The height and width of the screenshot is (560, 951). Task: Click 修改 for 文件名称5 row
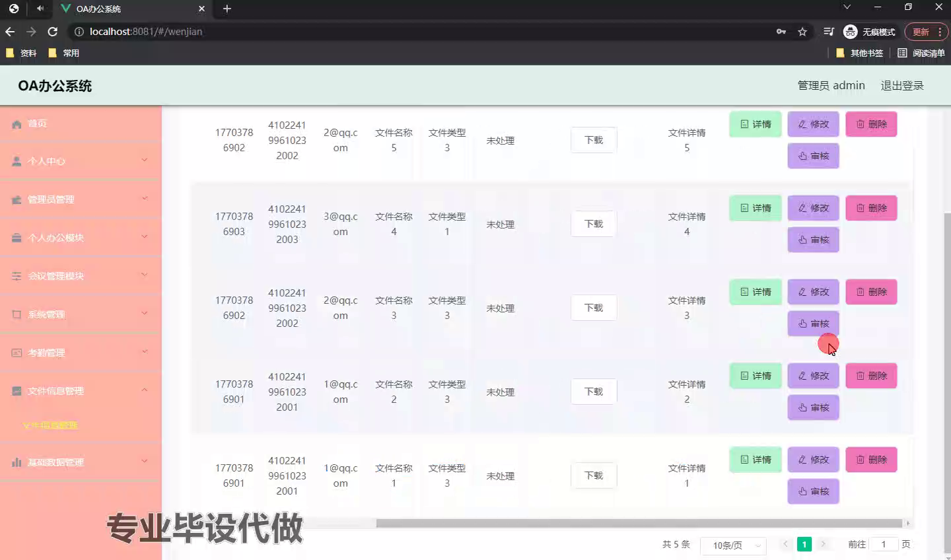[x=813, y=124]
